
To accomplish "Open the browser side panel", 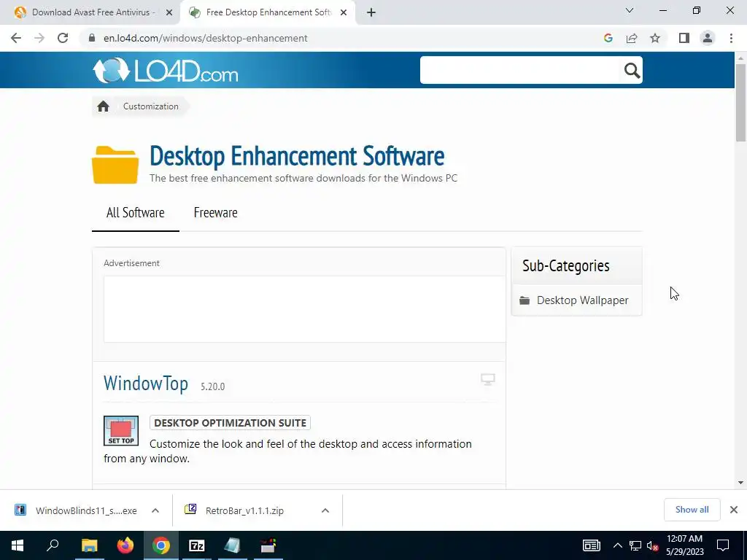I will [x=684, y=38].
